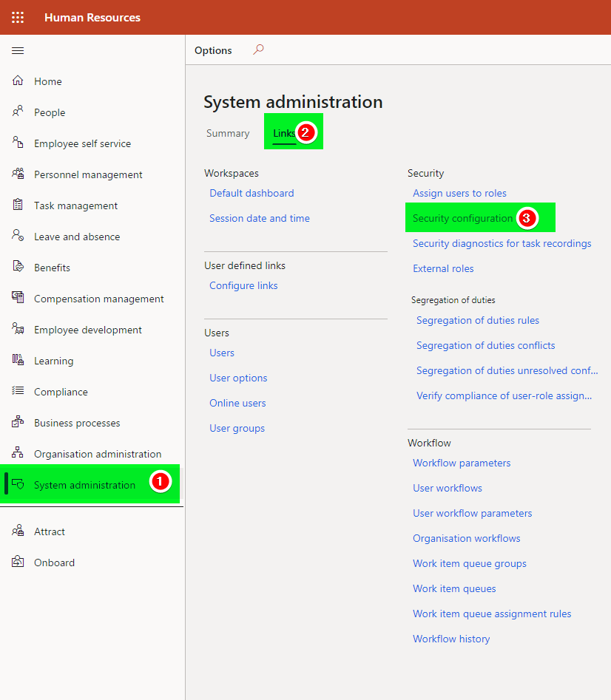Switch to the Summary tab
The image size is (611, 700).
point(228,134)
